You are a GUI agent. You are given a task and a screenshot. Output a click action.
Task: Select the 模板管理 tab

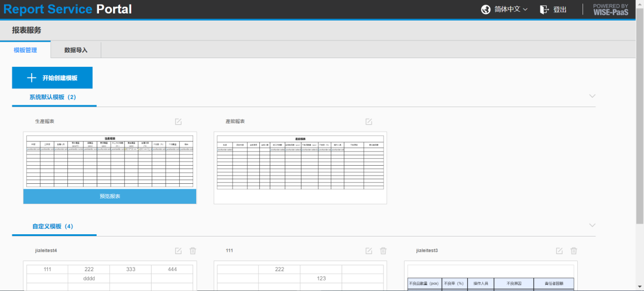pyautogui.click(x=25, y=50)
